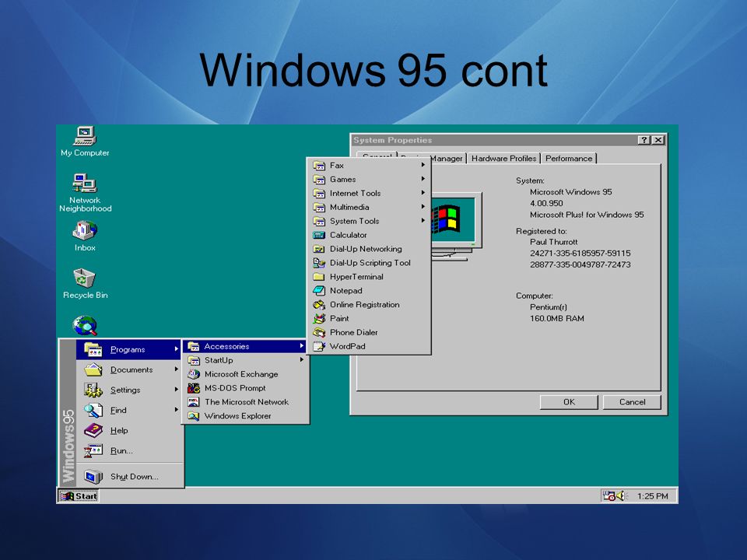Open the My Computer desktop icon

(85, 142)
